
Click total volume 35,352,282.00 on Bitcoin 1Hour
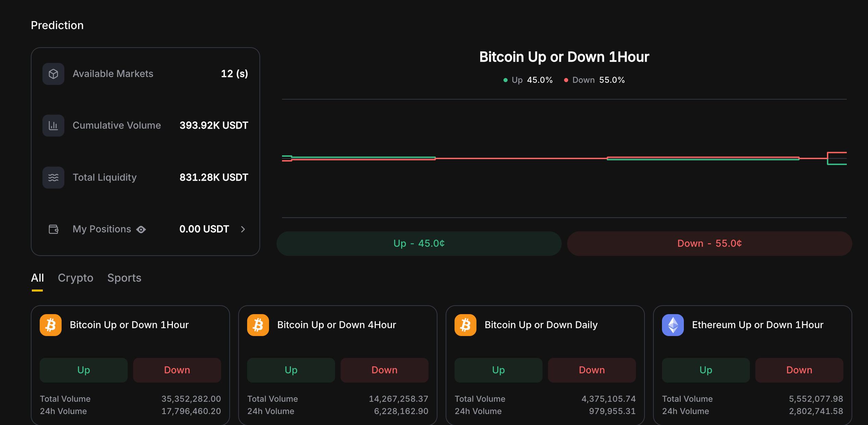(x=191, y=399)
